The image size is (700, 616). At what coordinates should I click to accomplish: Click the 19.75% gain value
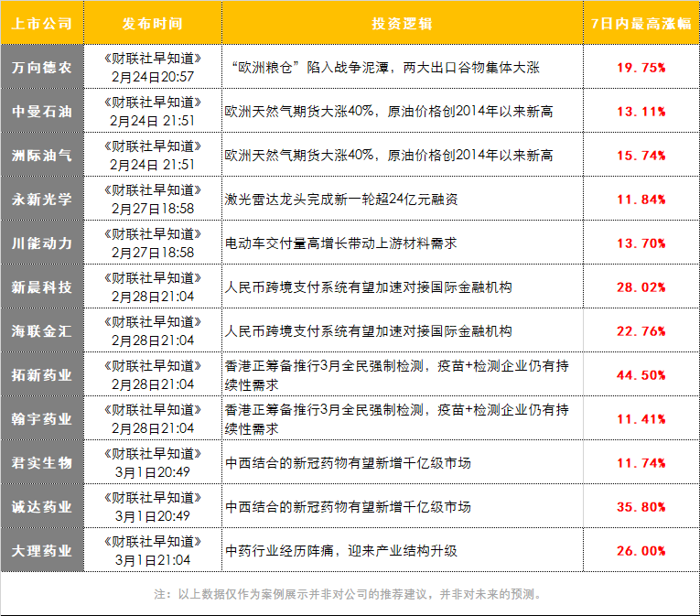641,68
